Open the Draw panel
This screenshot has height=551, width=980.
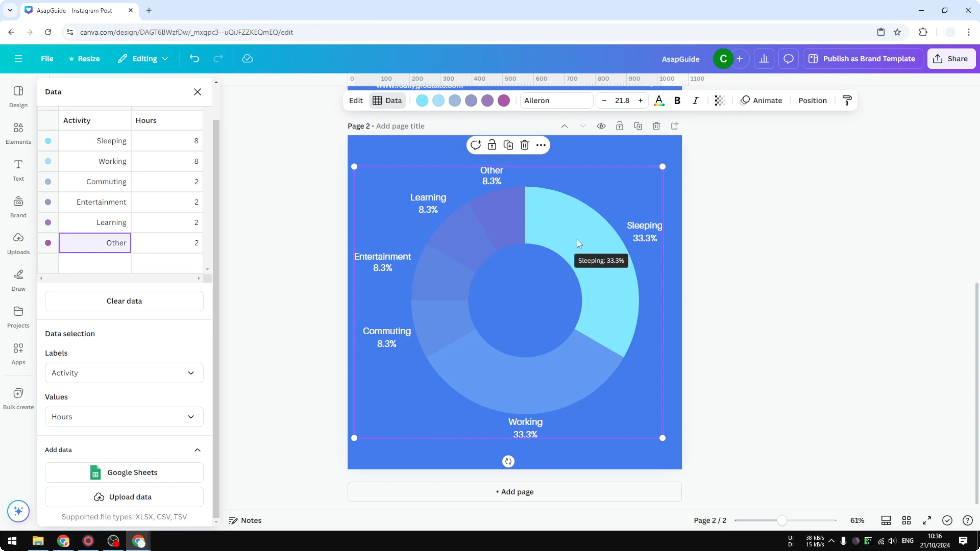18,280
